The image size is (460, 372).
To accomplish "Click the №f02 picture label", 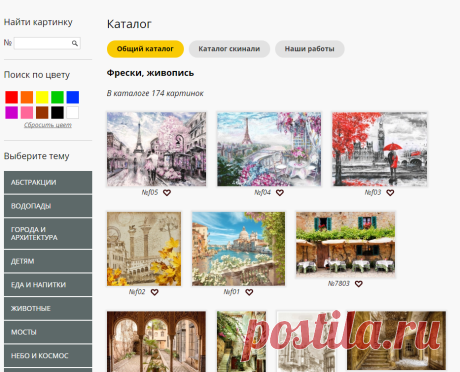I will (x=137, y=292).
